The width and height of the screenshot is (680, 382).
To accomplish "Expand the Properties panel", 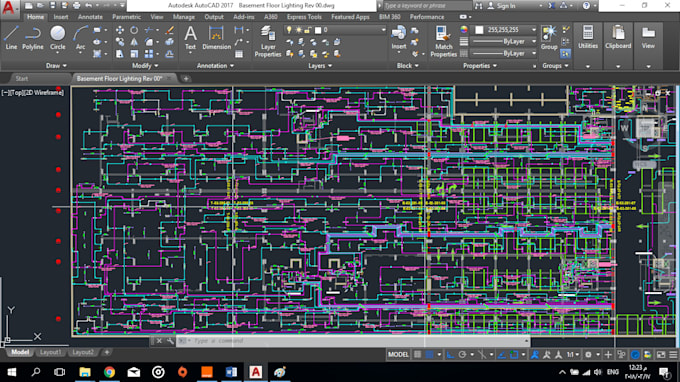I will coord(480,66).
